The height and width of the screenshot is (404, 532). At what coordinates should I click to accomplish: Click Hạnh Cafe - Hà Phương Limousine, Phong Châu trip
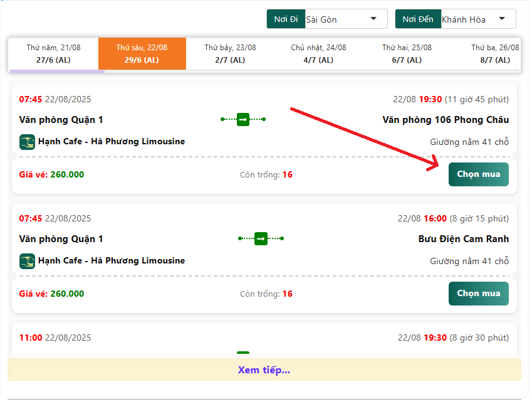(x=112, y=141)
